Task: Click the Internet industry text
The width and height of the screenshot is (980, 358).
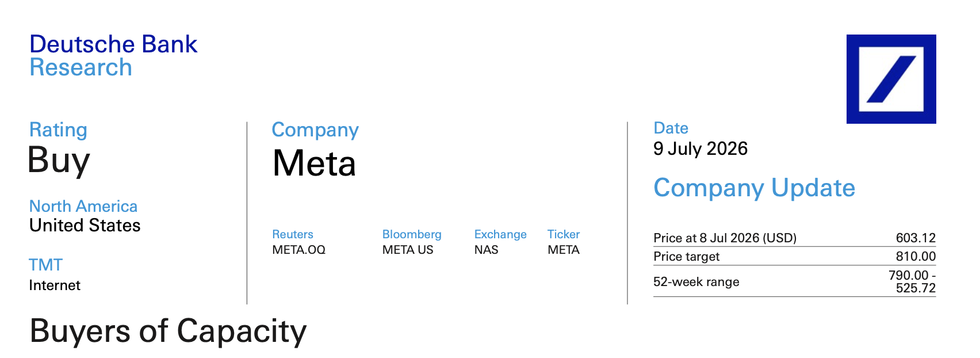Action: pos(55,285)
